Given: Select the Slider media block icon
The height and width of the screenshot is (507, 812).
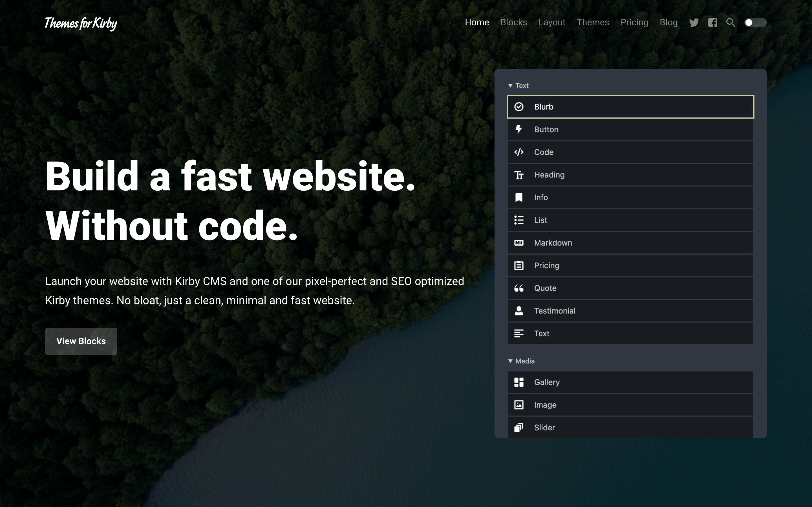Looking at the screenshot, I should point(518,427).
